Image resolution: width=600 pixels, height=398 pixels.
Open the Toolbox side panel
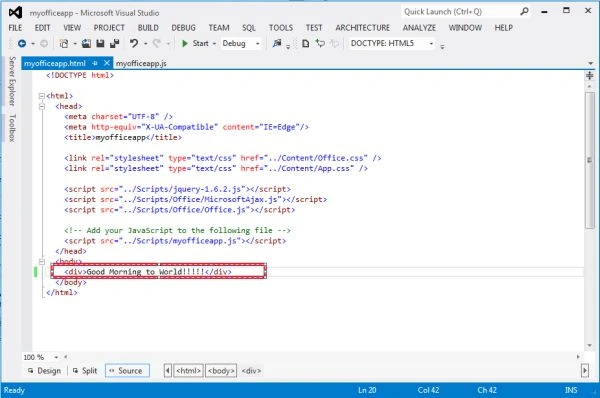[x=12, y=128]
